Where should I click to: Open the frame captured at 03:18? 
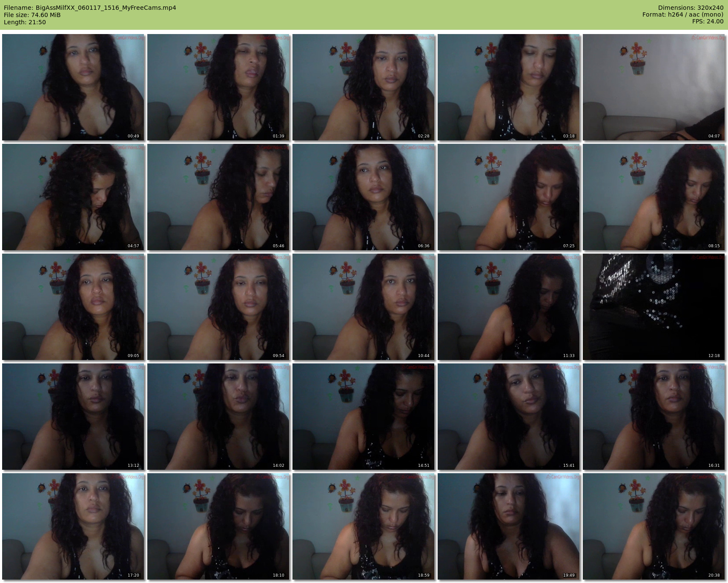point(509,87)
